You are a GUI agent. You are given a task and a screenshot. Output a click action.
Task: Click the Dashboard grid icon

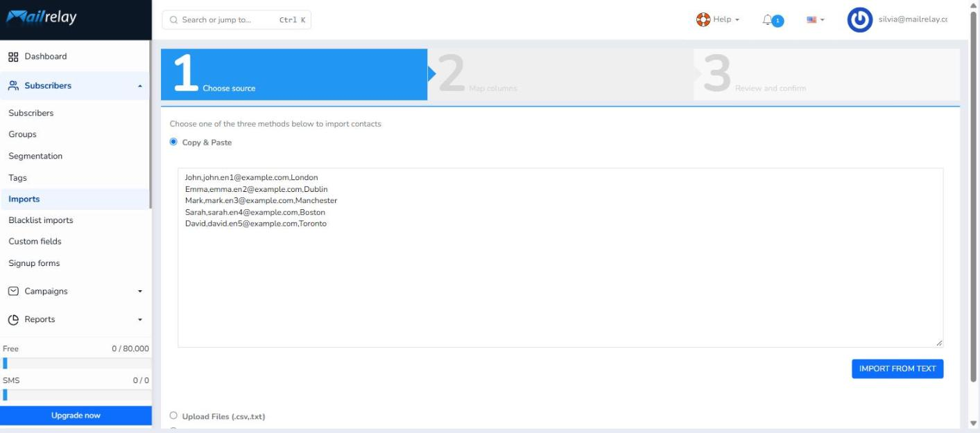point(13,57)
